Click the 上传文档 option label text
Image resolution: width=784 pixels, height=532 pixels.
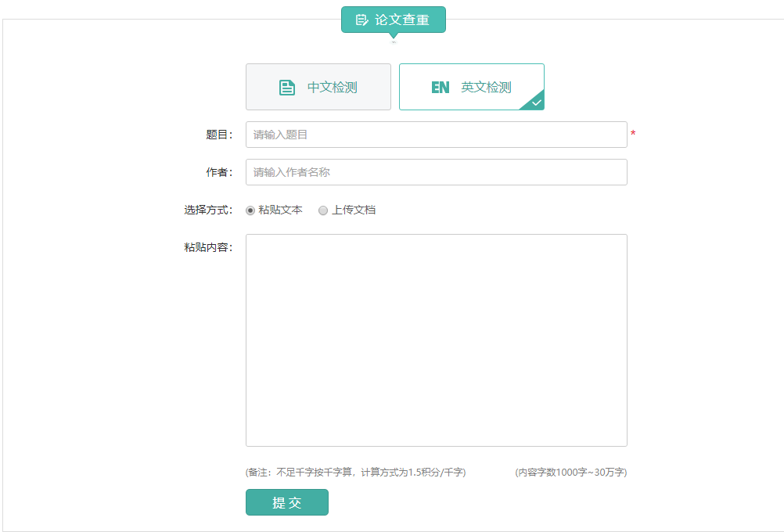(354, 210)
